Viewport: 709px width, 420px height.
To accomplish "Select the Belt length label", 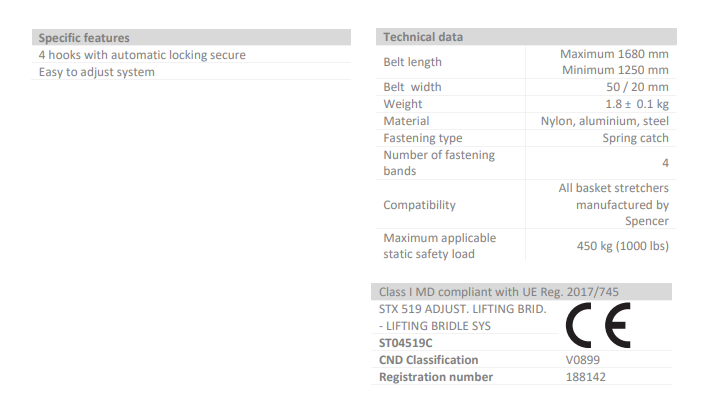I will click(x=412, y=62).
